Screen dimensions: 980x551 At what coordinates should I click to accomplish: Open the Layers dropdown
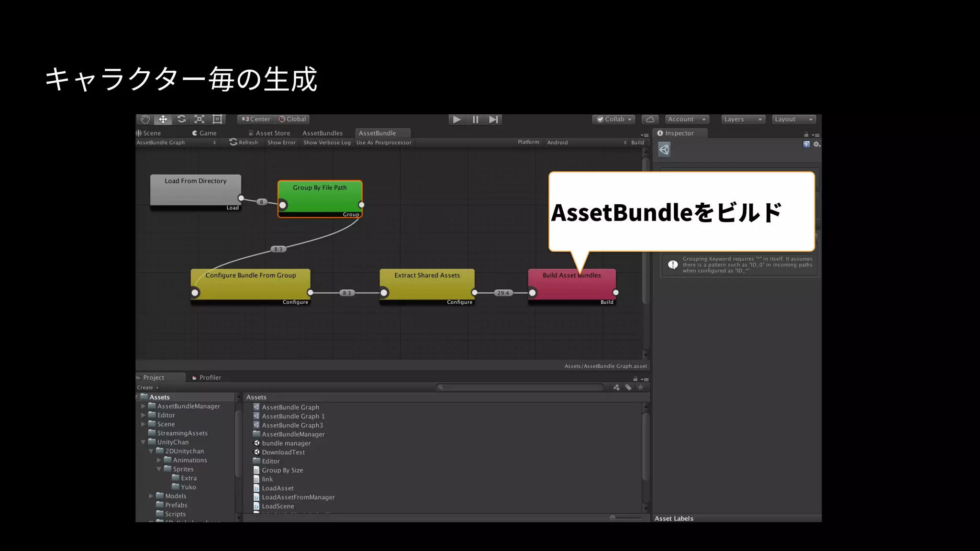743,120
